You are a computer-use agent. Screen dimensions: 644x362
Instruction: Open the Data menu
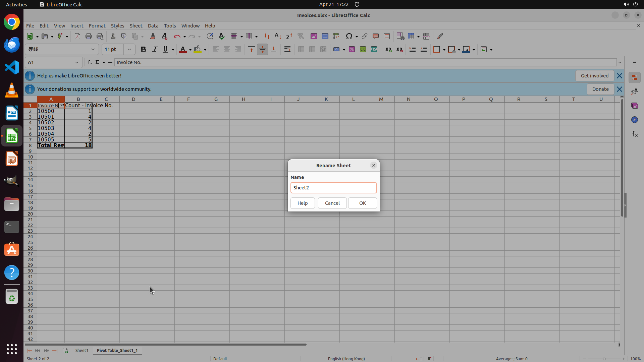[x=153, y=26]
